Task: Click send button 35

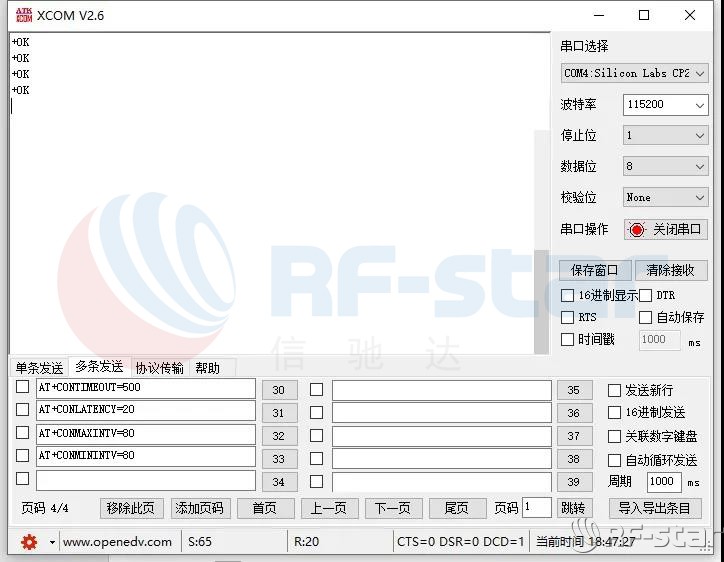Action: [574, 390]
